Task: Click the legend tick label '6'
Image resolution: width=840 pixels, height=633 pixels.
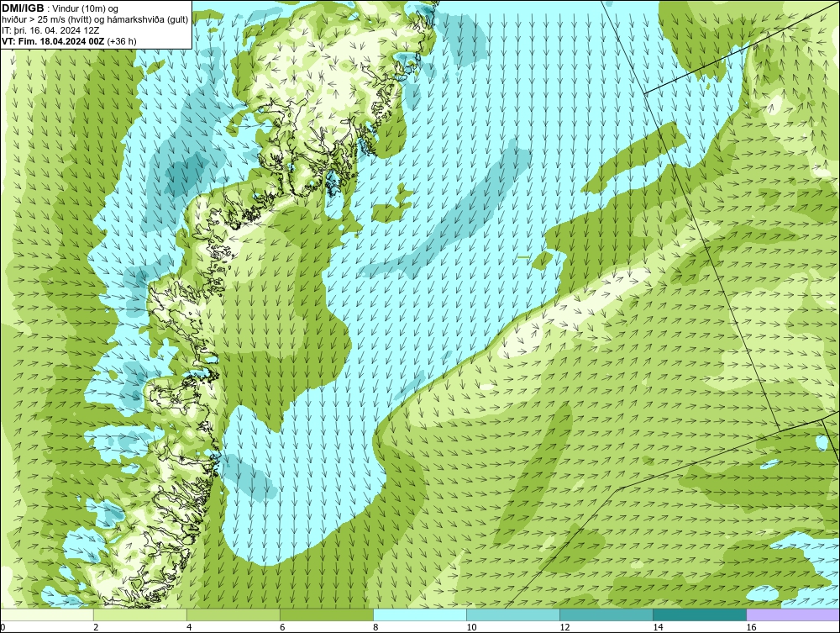Action: pyautogui.click(x=282, y=628)
